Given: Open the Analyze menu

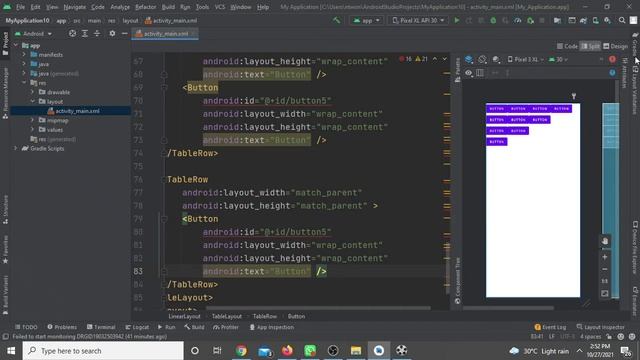Looking at the screenshot, I should [120, 7].
